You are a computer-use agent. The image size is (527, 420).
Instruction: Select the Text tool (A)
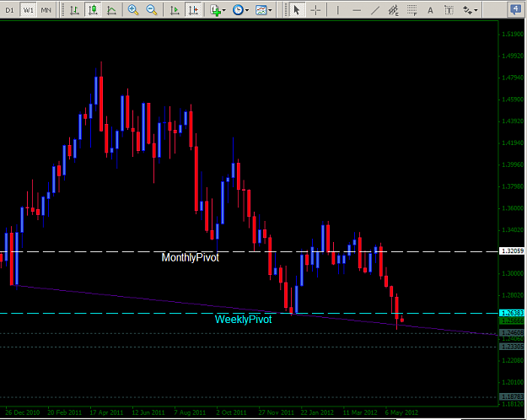point(430,10)
